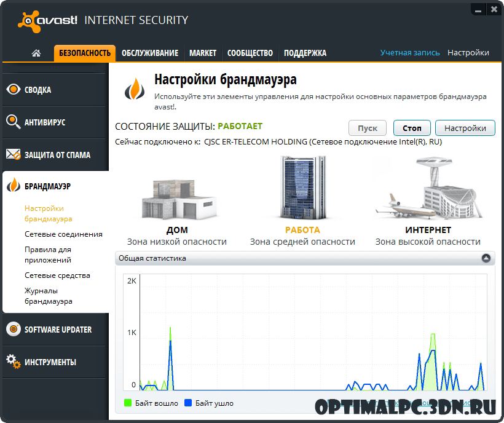Click Зона высокой опасности text
504x423 pixels.
tap(428, 242)
